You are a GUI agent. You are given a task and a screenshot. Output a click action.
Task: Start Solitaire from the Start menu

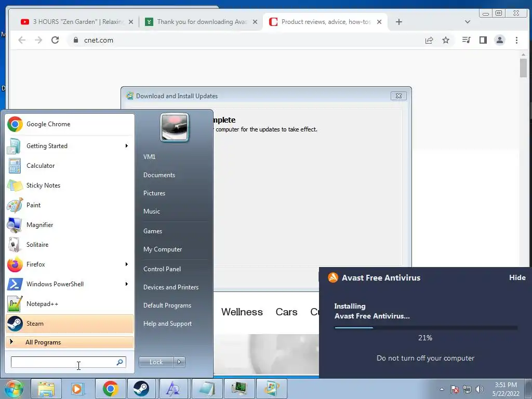(70, 244)
